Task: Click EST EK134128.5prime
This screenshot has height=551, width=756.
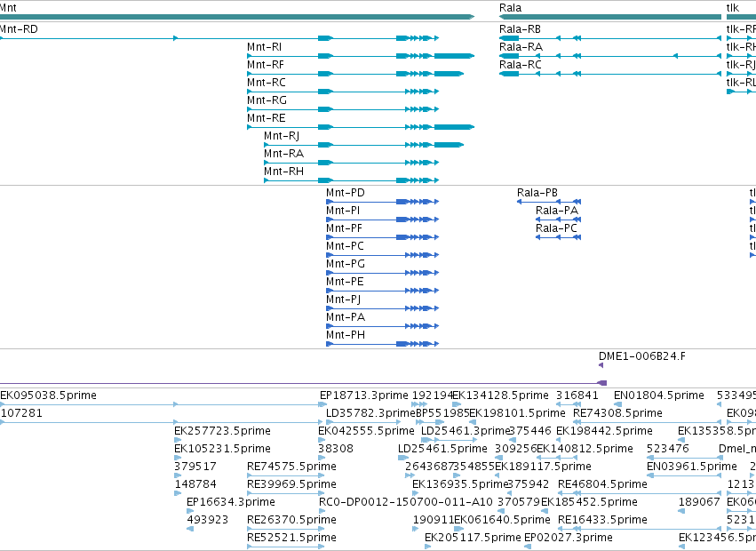Action: (x=500, y=395)
